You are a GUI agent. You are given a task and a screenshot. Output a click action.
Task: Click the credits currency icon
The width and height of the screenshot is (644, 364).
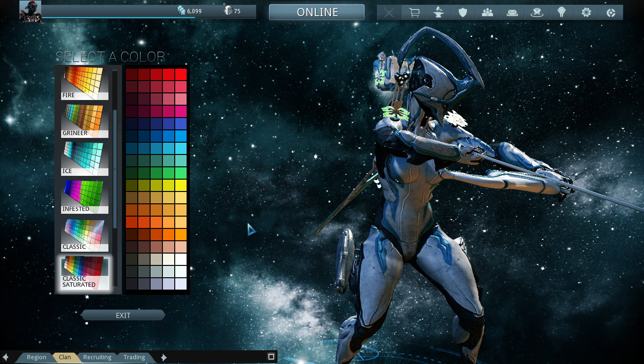click(x=181, y=10)
